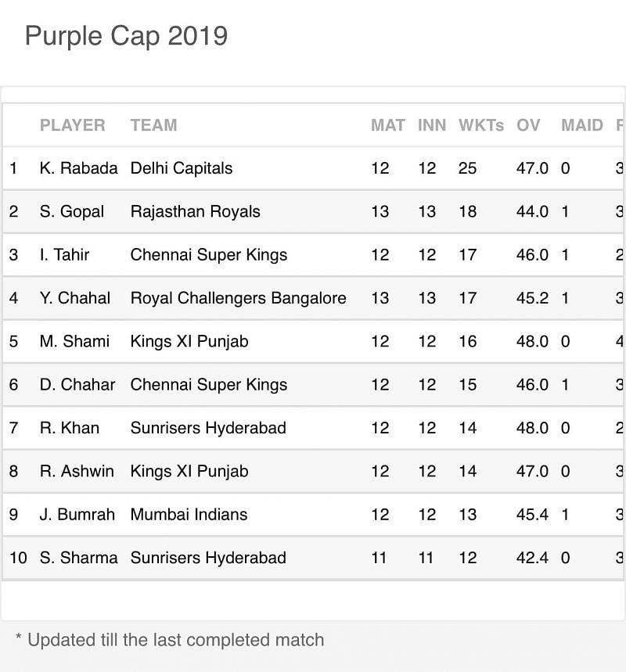This screenshot has width=626, height=672.
Task: Click J. Bumrah player name
Action: [77, 515]
